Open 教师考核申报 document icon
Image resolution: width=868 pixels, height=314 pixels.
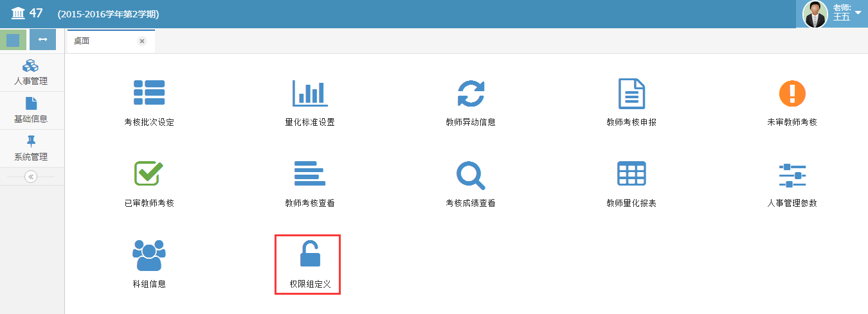pos(631,94)
